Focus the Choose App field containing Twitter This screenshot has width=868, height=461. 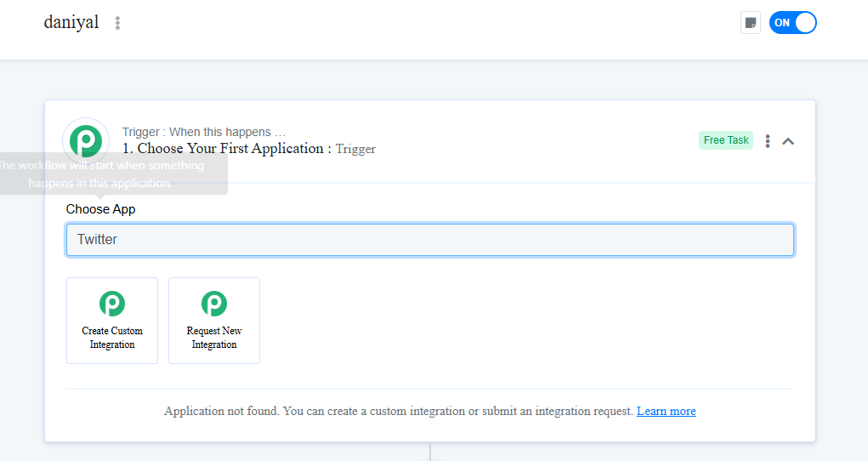429,240
